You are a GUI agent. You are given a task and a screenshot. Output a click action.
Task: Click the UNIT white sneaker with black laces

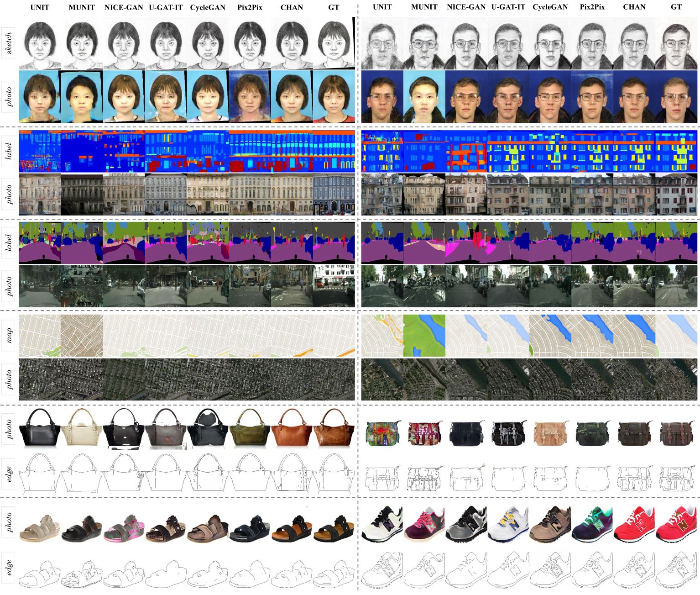pos(382,525)
